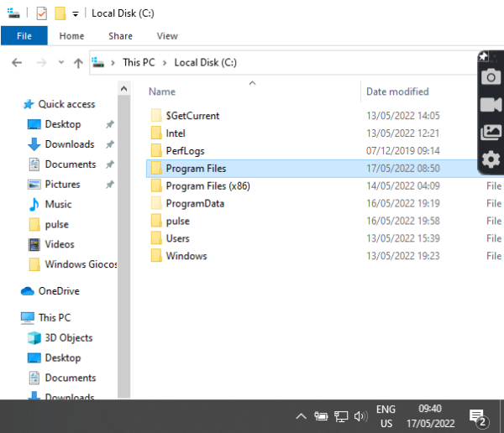Viewport: 504px width, 433px height.
Task: Open Videos in Quick access
Action: point(60,244)
